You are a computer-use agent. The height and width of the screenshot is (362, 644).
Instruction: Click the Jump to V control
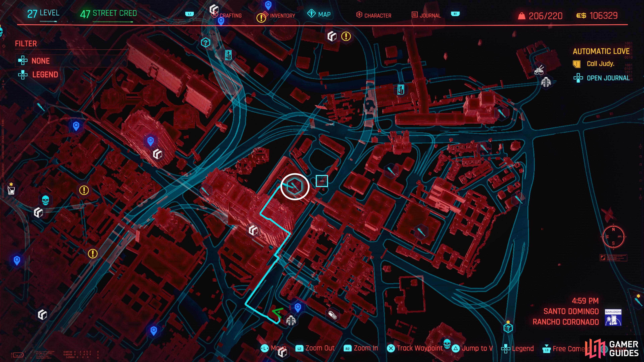click(472, 348)
